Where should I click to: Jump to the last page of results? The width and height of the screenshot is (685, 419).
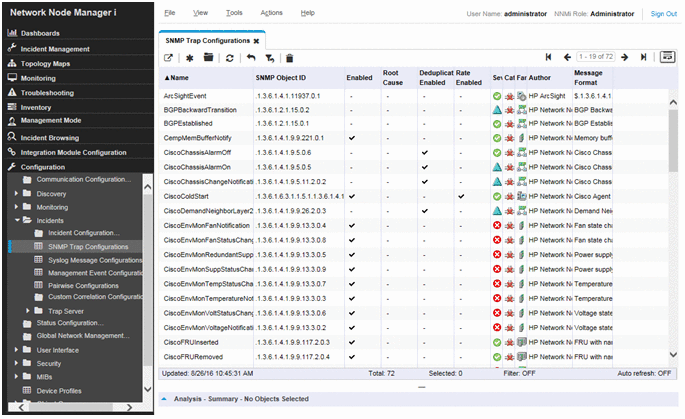click(x=643, y=58)
